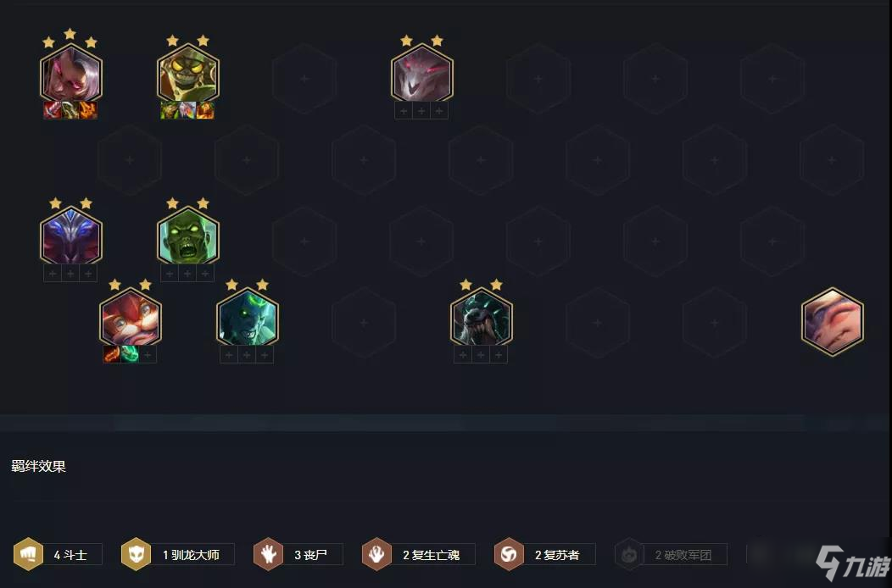Click first item icon under pink-haired champion
Image resolution: width=892 pixels, height=588 pixels.
click(x=53, y=110)
